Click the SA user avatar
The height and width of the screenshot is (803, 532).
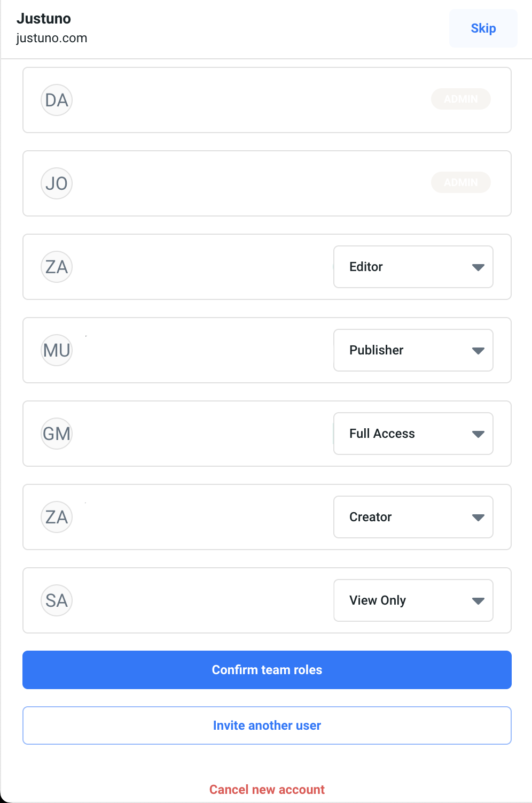click(x=57, y=600)
